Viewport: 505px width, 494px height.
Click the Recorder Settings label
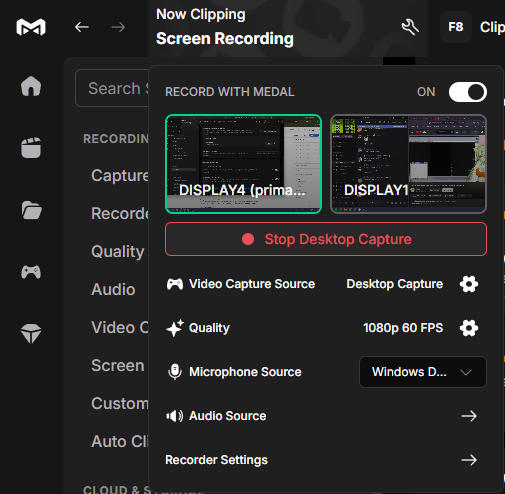tap(216, 460)
